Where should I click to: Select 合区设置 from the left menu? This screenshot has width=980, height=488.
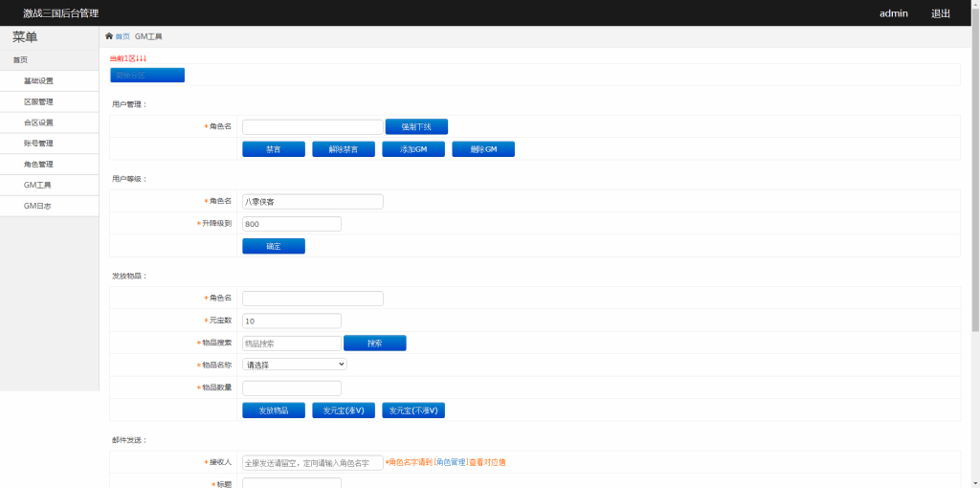point(38,122)
